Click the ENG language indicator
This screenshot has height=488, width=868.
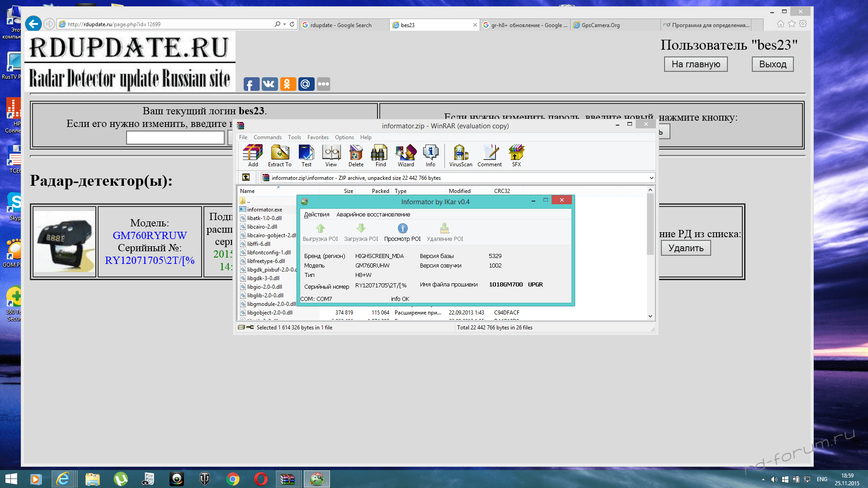click(822, 479)
